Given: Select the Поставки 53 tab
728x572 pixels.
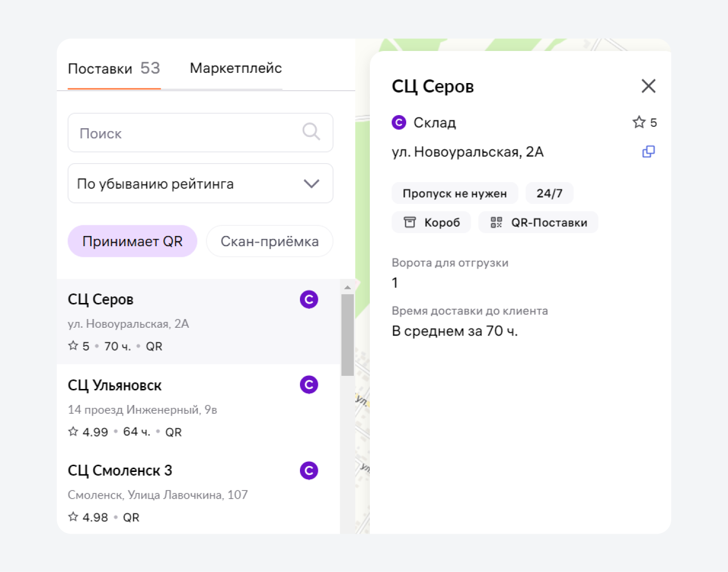Looking at the screenshot, I should coord(114,68).
